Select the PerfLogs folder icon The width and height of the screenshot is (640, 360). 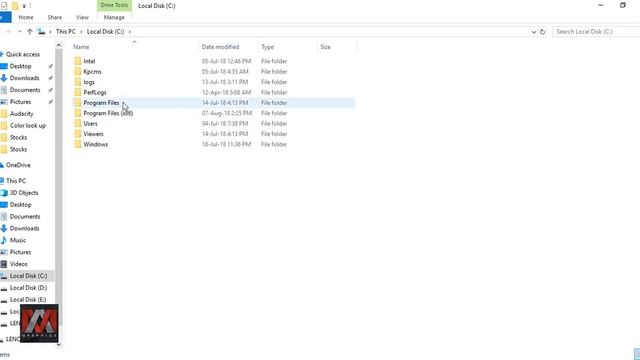78,92
